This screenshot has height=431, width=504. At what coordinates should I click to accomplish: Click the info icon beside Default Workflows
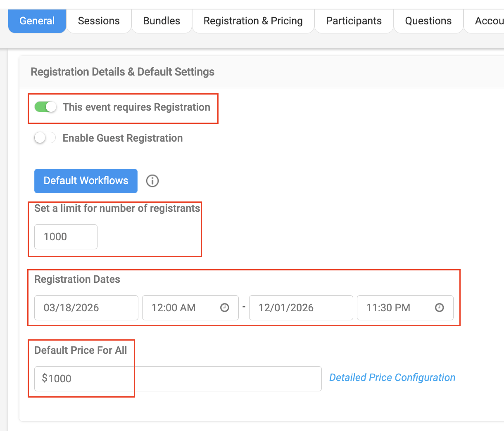click(152, 181)
